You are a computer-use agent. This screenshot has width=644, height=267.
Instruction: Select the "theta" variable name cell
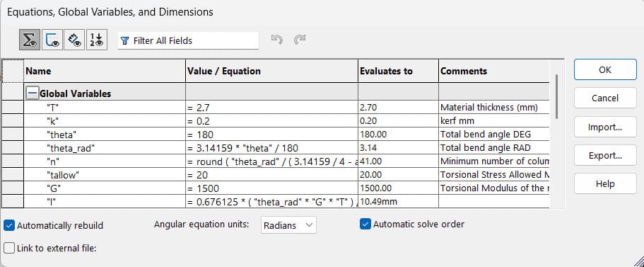pos(105,134)
